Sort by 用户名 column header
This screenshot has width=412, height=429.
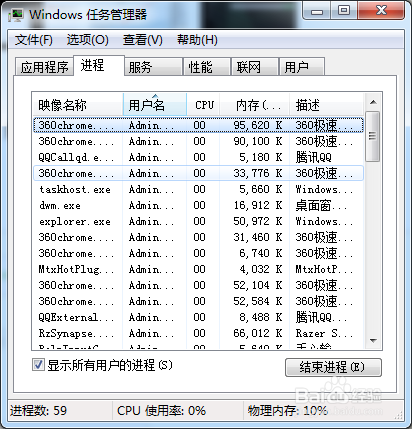click(x=155, y=105)
